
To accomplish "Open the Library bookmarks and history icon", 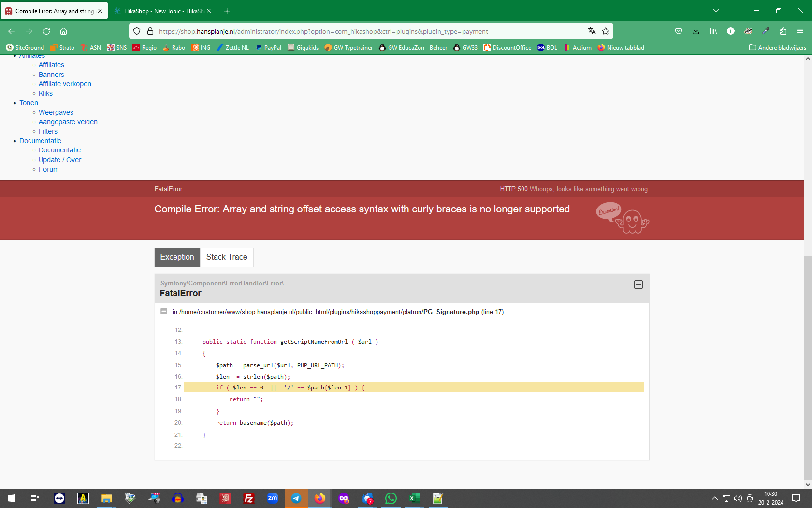I will 713,31.
